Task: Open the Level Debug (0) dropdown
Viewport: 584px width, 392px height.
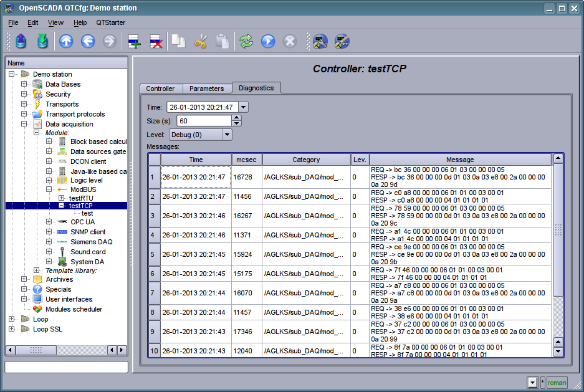Action: click(227, 135)
